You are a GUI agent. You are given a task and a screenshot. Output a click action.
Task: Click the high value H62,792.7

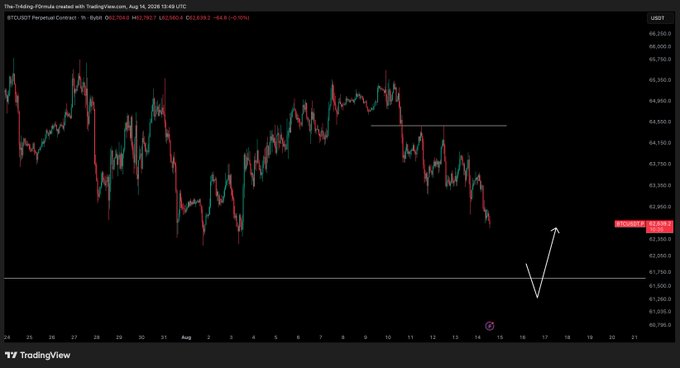(x=144, y=18)
